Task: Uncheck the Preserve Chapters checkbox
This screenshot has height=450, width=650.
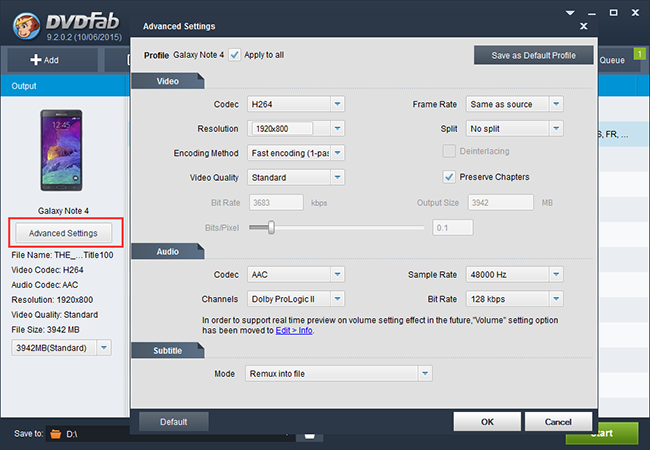Action: tap(449, 177)
